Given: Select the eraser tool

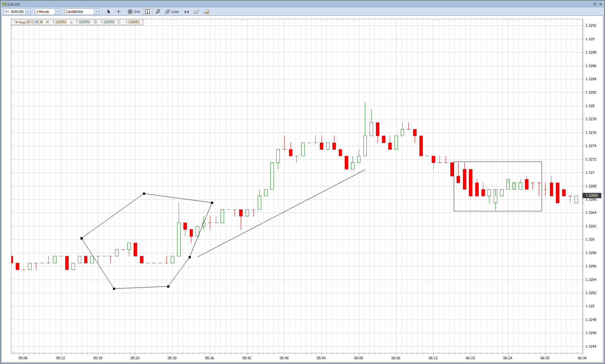Looking at the screenshot, I should point(196,12).
